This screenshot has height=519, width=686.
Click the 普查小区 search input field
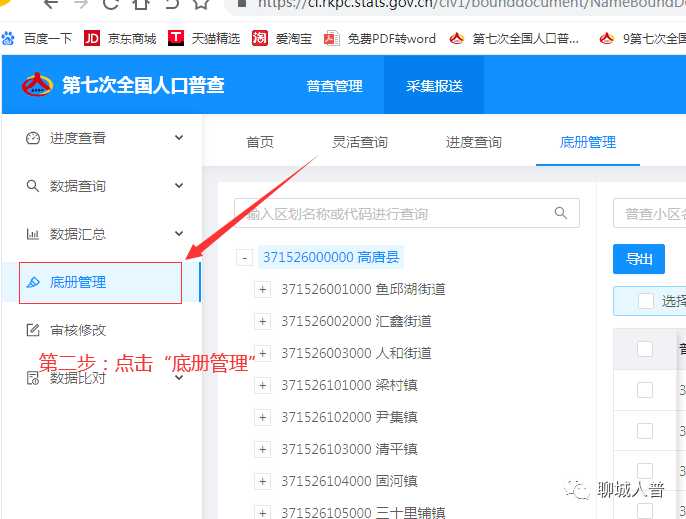(x=650, y=213)
